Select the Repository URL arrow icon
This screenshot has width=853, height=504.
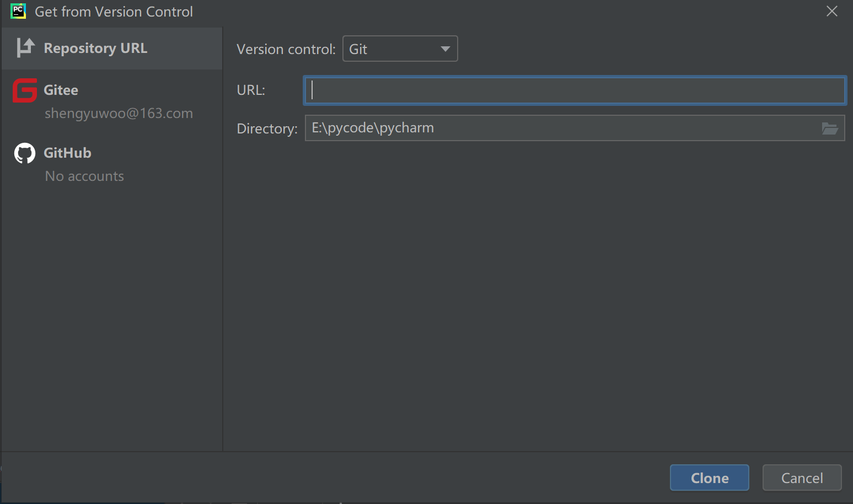click(25, 48)
